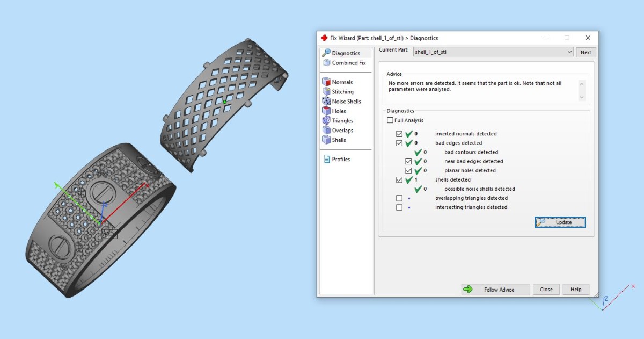Viewport: 644px width, 339px height.
Task: Open the Normals fix icon
Action: (x=326, y=82)
